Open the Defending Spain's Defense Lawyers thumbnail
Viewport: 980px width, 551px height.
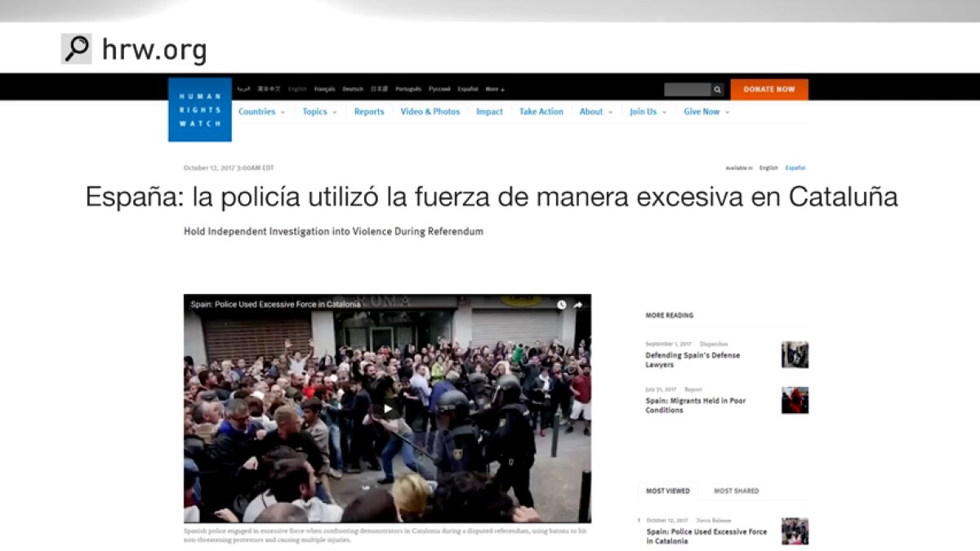794,355
